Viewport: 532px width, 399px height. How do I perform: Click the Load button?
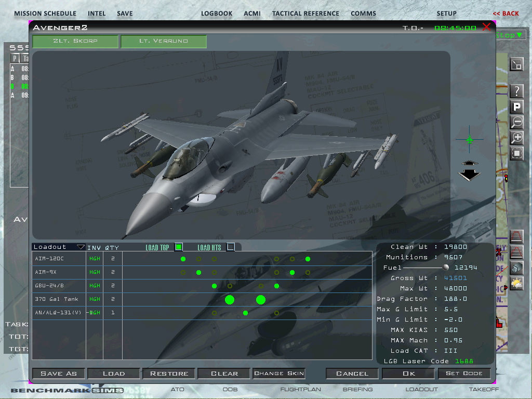[114, 373]
